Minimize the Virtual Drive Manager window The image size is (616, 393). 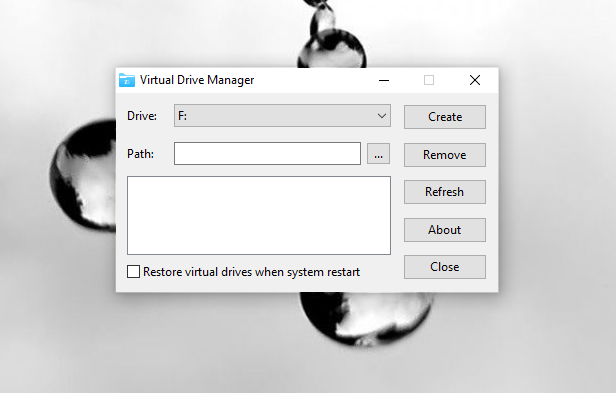[x=384, y=80]
